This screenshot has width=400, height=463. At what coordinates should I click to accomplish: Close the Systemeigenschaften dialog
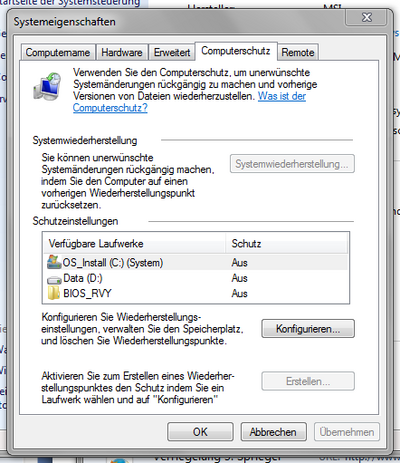click(366, 17)
